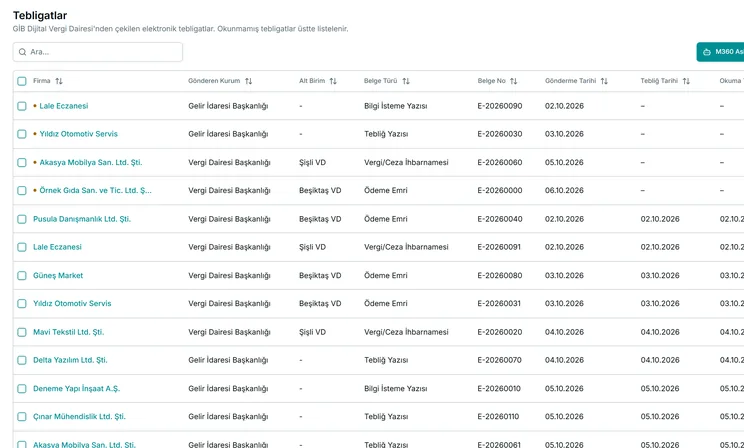744x448 pixels.
Task: Open Pusula Danışmanlık Ltd. Şti. link
Action: pos(82,219)
